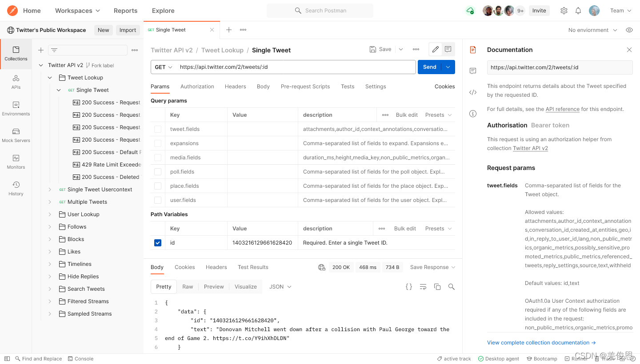The image size is (640, 364).
Task: Enable the tweet.fields parameter checkbox
Action: tap(158, 129)
